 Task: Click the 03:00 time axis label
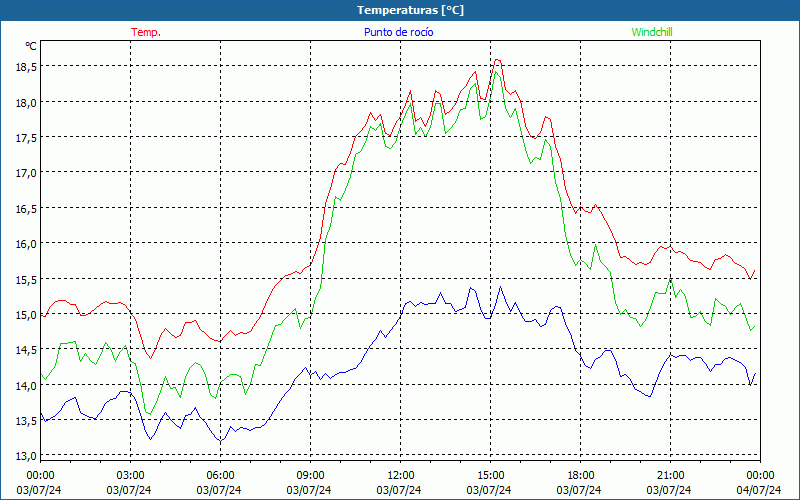[130, 475]
